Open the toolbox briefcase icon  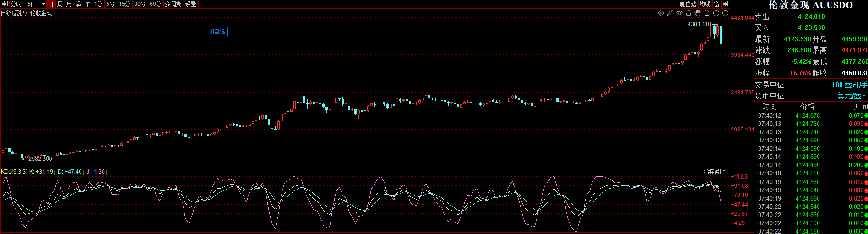(x=689, y=13)
